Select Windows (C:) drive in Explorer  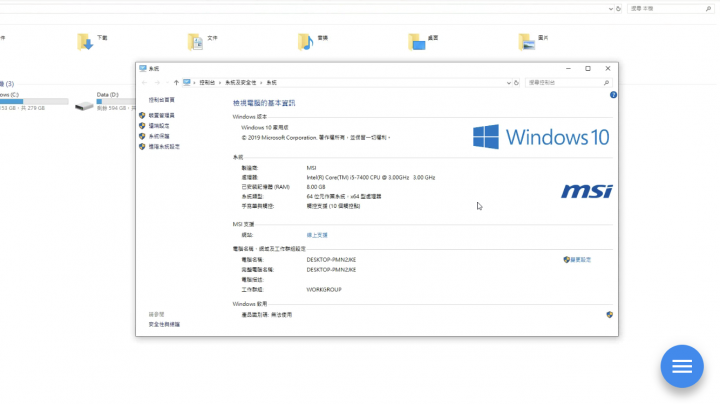point(34,101)
